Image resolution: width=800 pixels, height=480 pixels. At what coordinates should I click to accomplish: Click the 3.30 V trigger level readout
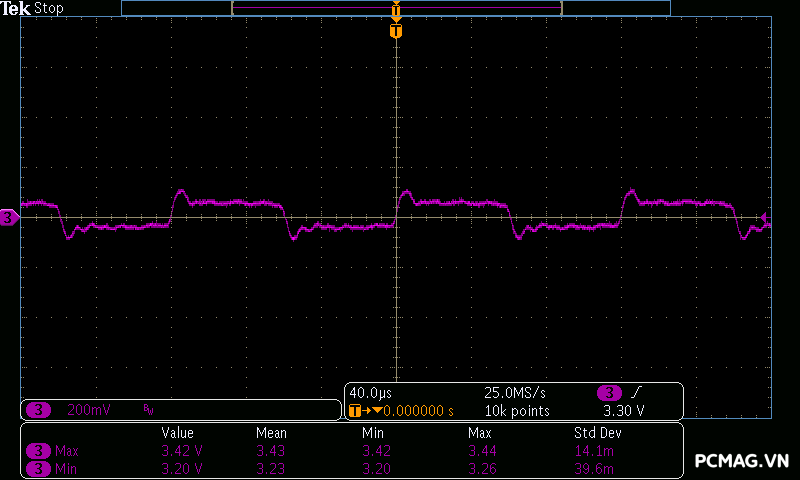point(623,410)
